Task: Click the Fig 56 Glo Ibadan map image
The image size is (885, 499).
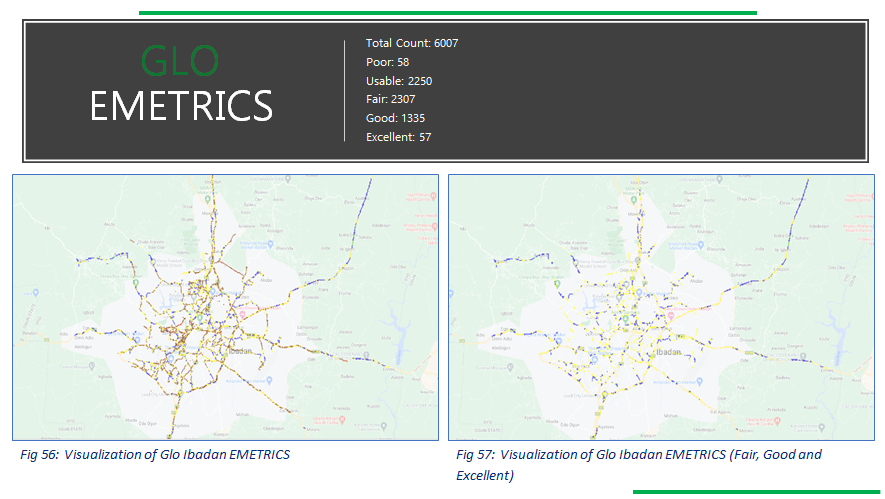Action: tap(225, 307)
